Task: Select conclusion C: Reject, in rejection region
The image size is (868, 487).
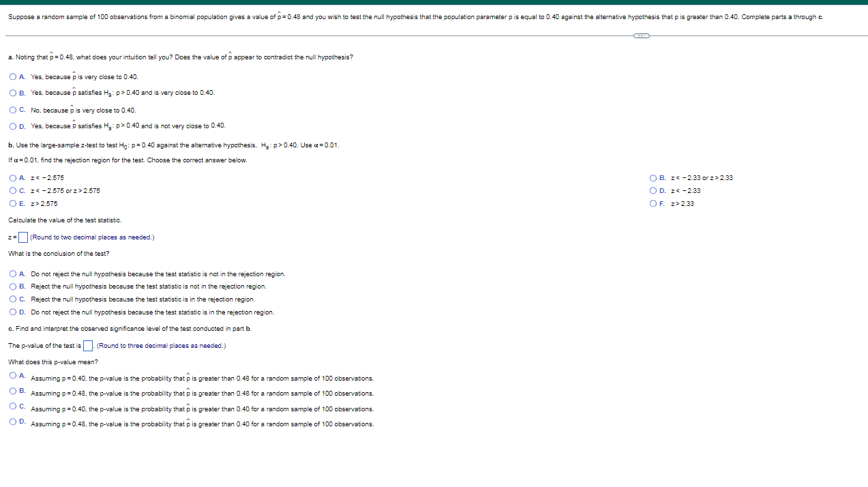Action: (x=14, y=299)
